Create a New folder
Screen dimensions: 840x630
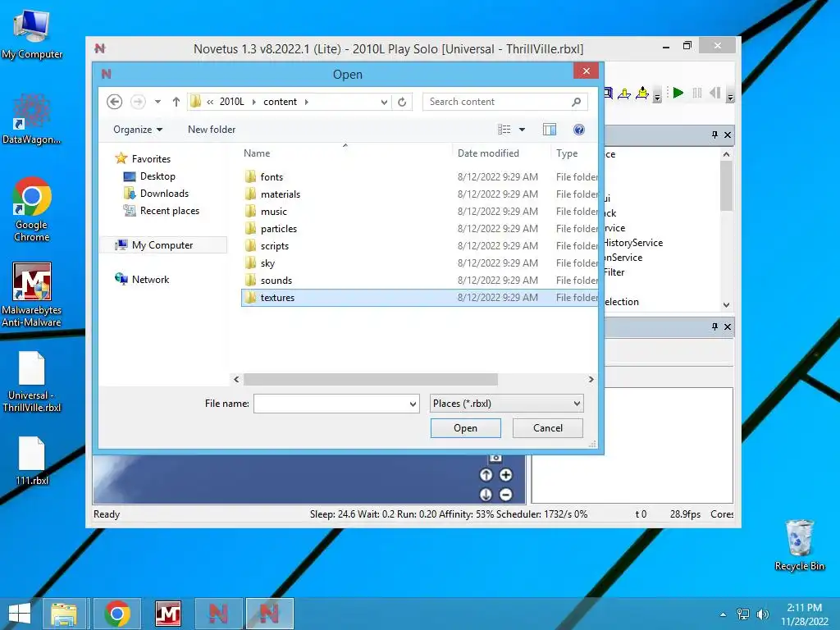pos(212,130)
